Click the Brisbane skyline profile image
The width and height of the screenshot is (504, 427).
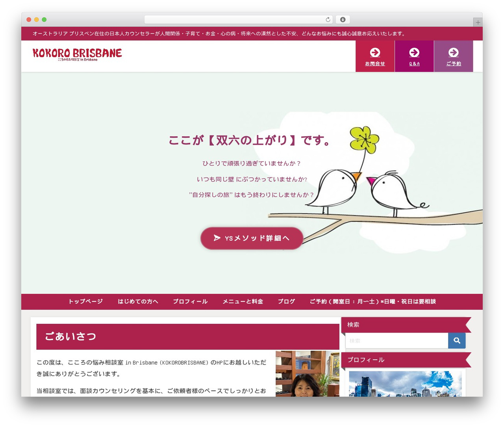point(405,384)
